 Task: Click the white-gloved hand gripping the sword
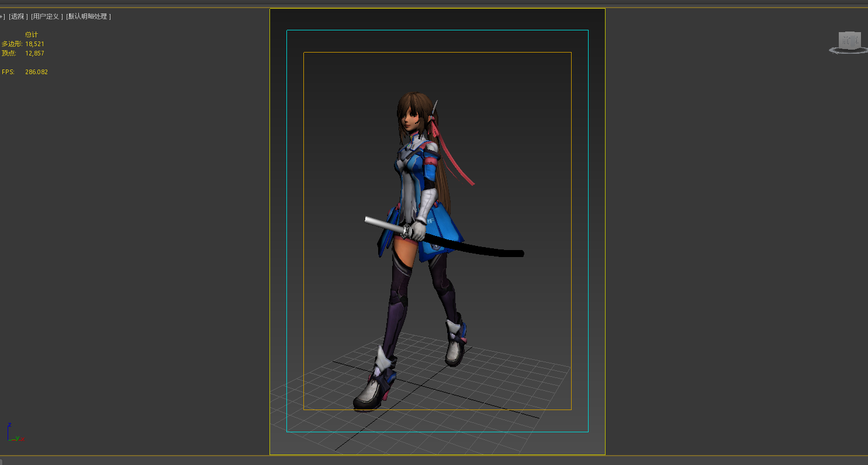tap(417, 230)
